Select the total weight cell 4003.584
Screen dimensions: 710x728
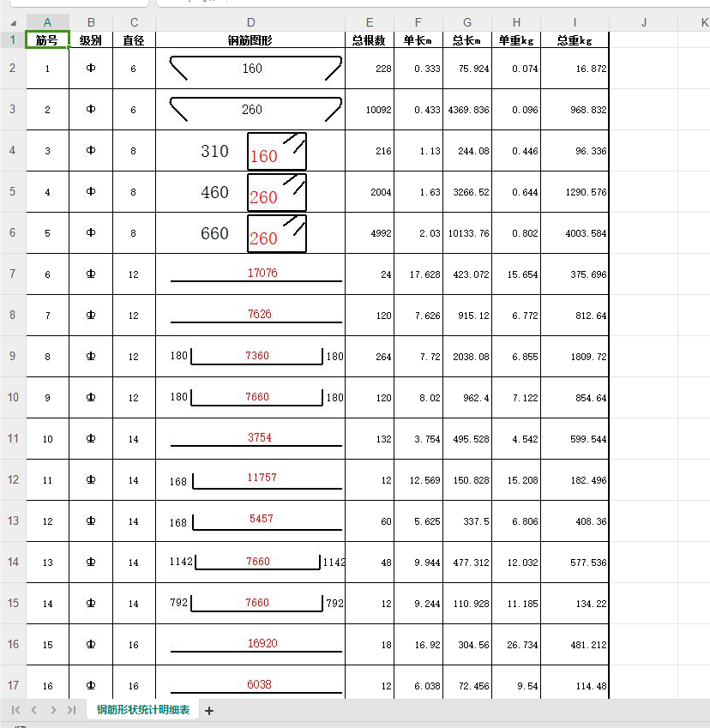[x=575, y=233]
